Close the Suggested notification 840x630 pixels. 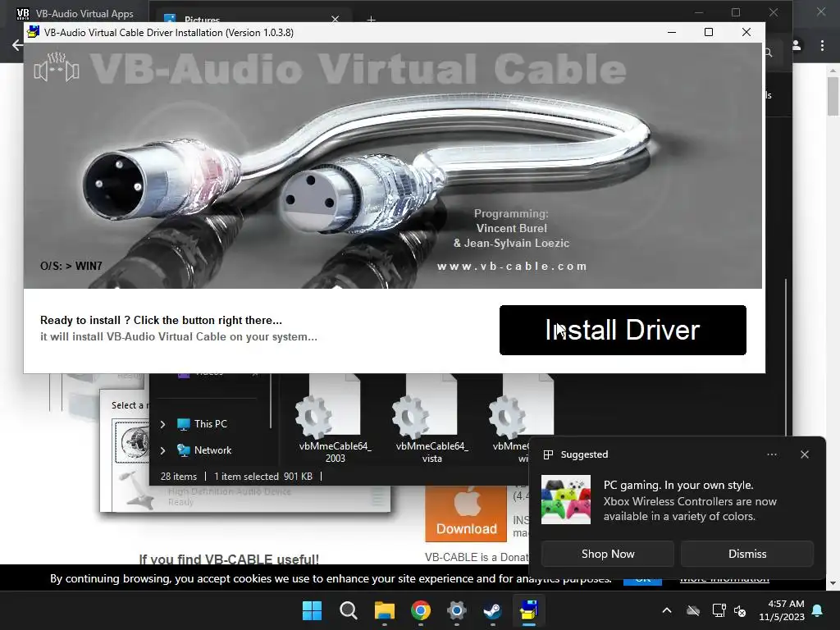point(804,454)
